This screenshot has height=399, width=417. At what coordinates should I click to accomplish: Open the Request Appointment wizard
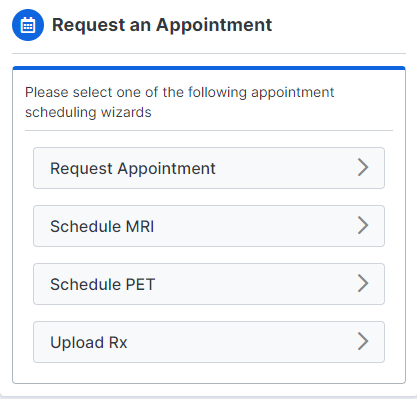point(209,168)
